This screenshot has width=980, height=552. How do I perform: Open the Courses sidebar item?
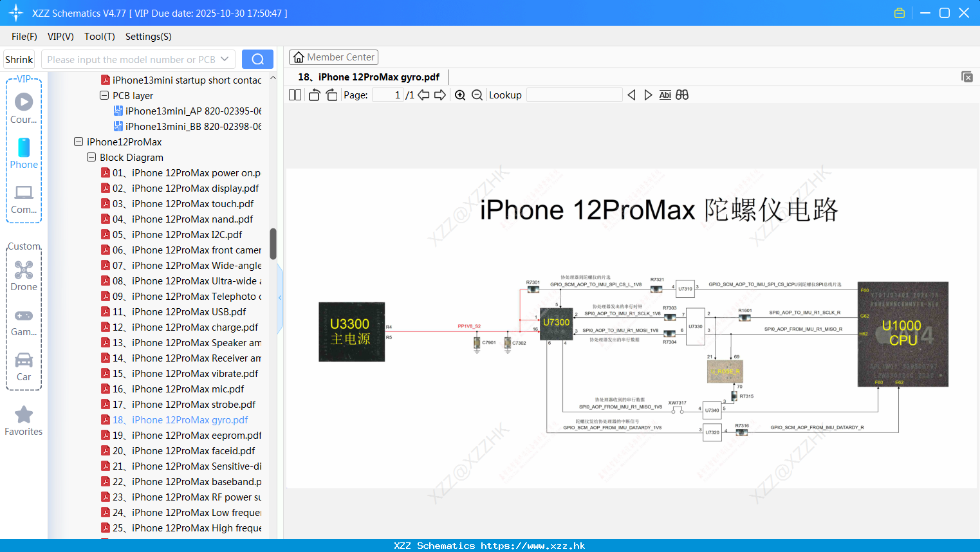tap(24, 108)
